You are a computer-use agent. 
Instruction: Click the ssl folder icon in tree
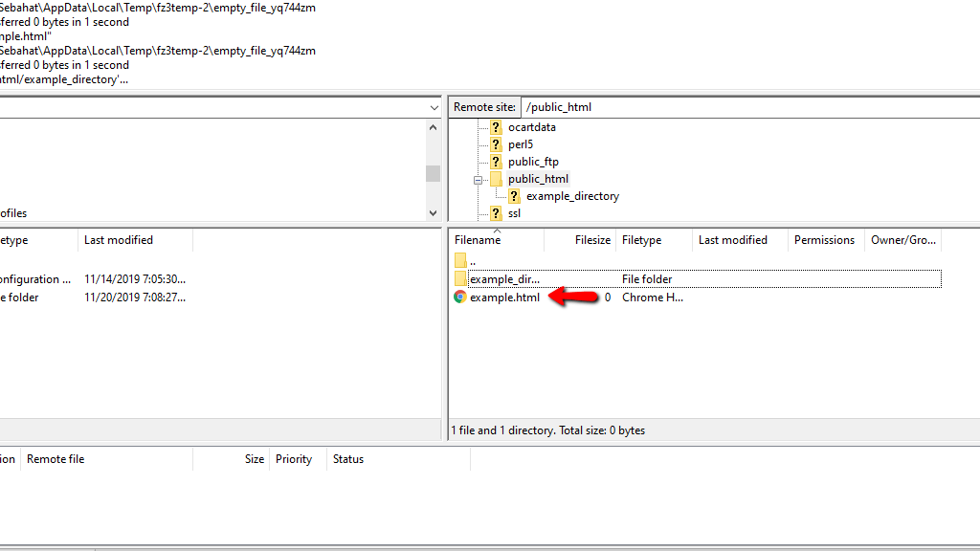pos(496,213)
